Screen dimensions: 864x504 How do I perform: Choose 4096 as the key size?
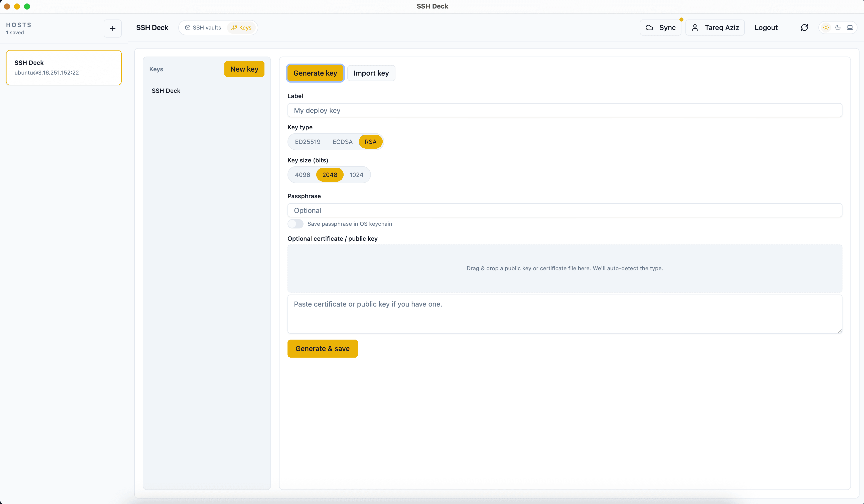302,175
